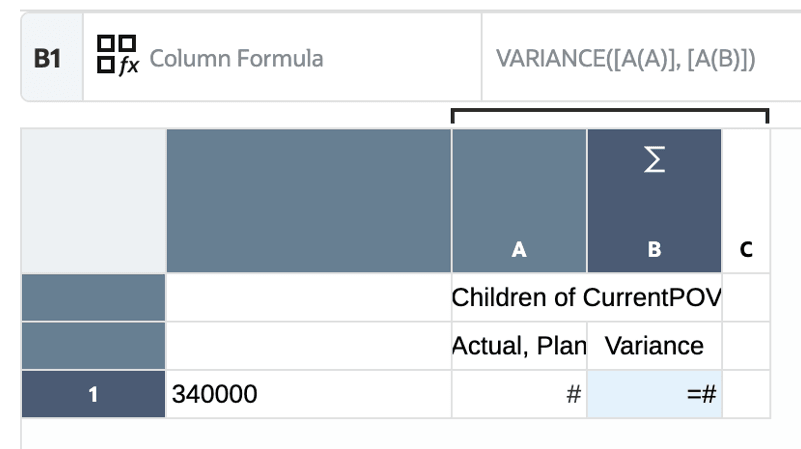Viewport: 801px width, 449px height.
Task: Click the Children of CurrentPOV cell
Action: pyautogui.click(x=586, y=298)
